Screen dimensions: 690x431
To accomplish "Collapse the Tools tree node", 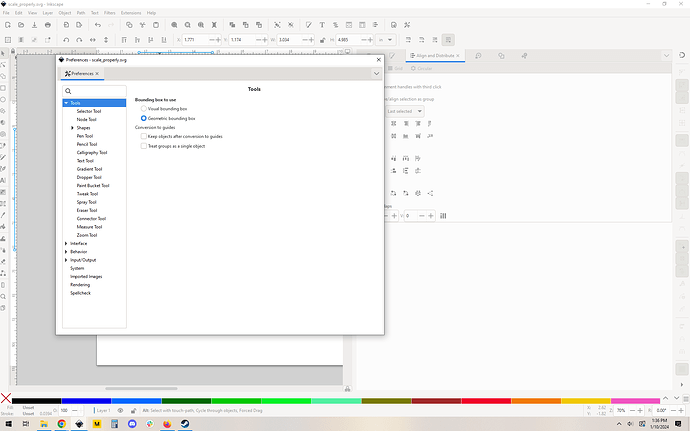I will click(x=66, y=103).
